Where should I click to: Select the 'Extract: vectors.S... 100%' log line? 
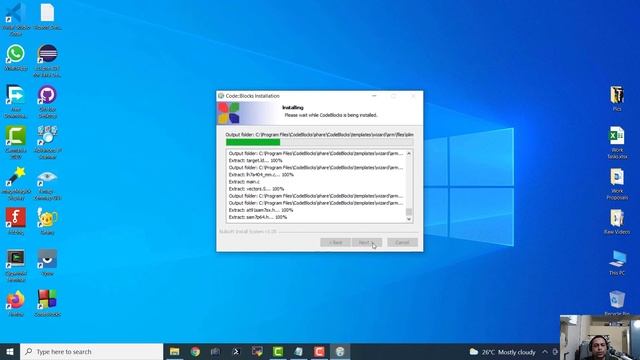pyautogui.click(x=256, y=189)
